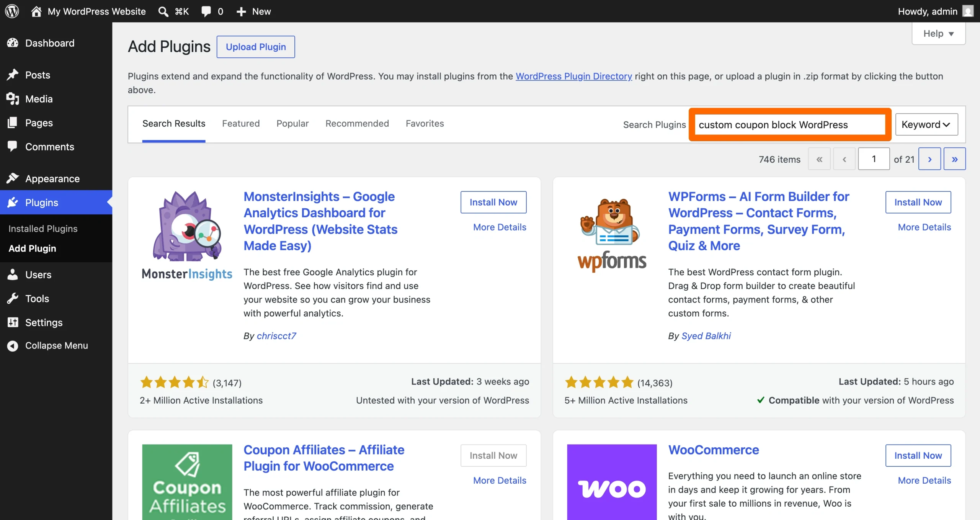Expand the Help dropdown
Image resolution: width=980 pixels, height=520 pixels.
coord(939,34)
